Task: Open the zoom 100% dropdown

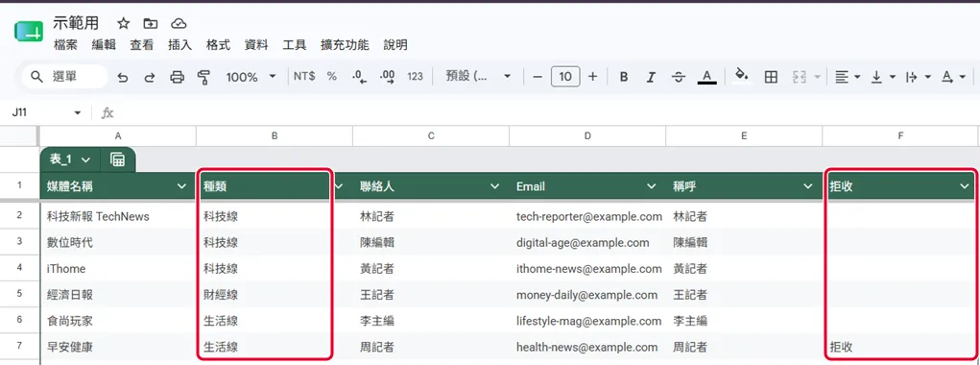Action: coord(251,77)
